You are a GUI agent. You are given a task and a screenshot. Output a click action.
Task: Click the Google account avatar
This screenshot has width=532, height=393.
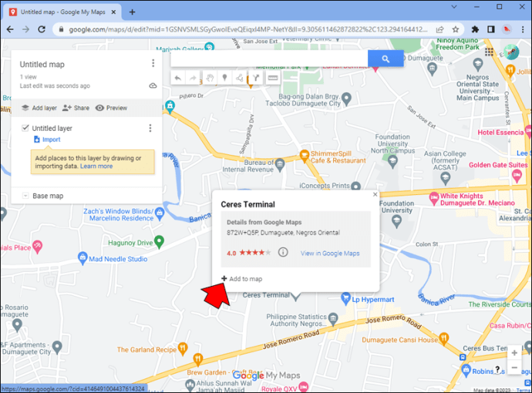(x=511, y=52)
